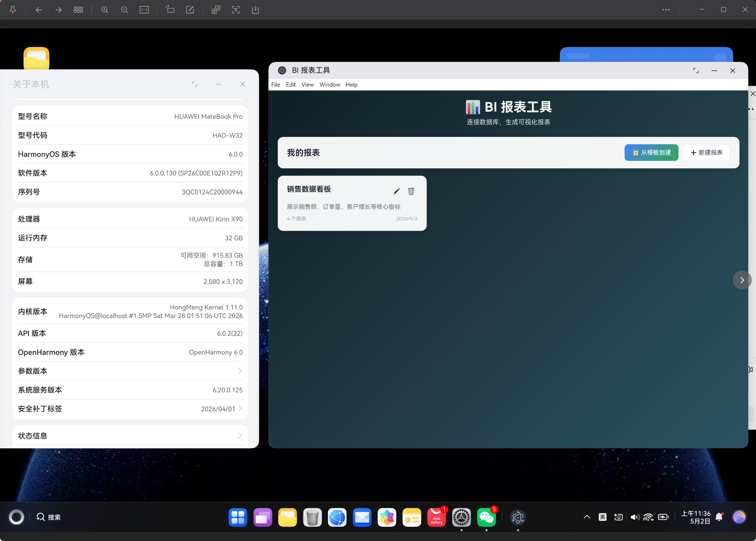Go back using the left arrow icon
This screenshot has height=541, width=756.
[x=39, y=10]
